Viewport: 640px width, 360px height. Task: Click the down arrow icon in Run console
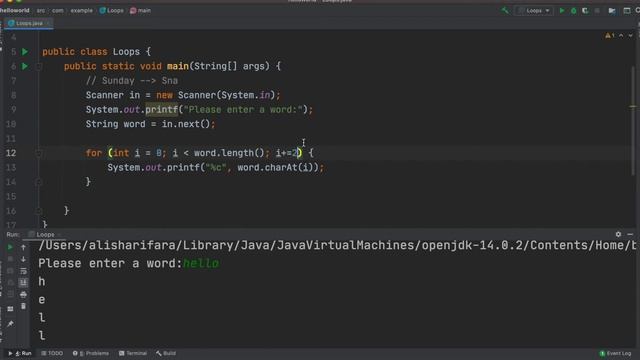click(x=23, y=259)
